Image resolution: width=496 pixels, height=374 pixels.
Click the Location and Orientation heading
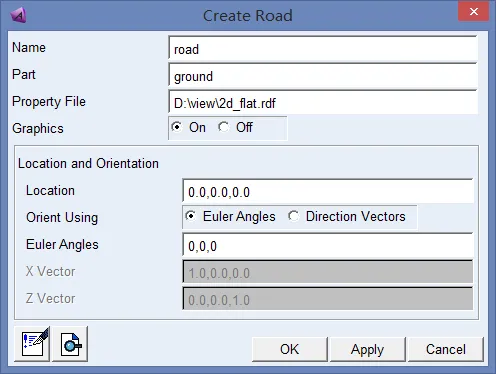(88, 164)
